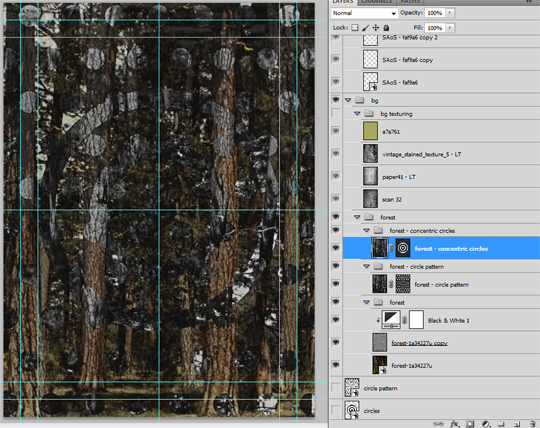Lock all padlock icon
This screenshot has height=428, width=540.
tap(386, 28)
